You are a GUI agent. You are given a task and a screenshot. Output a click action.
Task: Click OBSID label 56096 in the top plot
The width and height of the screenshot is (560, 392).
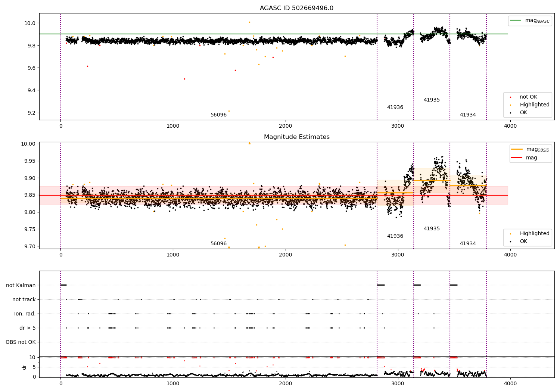tap(218, 115)
